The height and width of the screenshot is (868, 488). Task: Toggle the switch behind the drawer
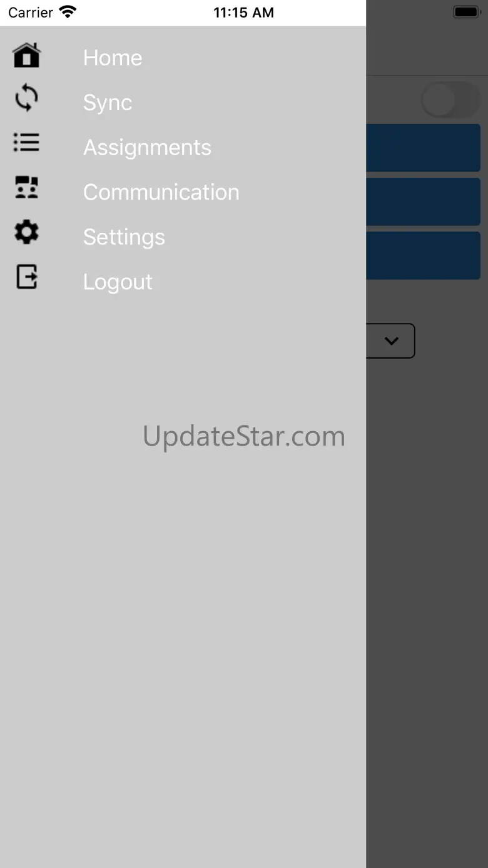(450, 100)
